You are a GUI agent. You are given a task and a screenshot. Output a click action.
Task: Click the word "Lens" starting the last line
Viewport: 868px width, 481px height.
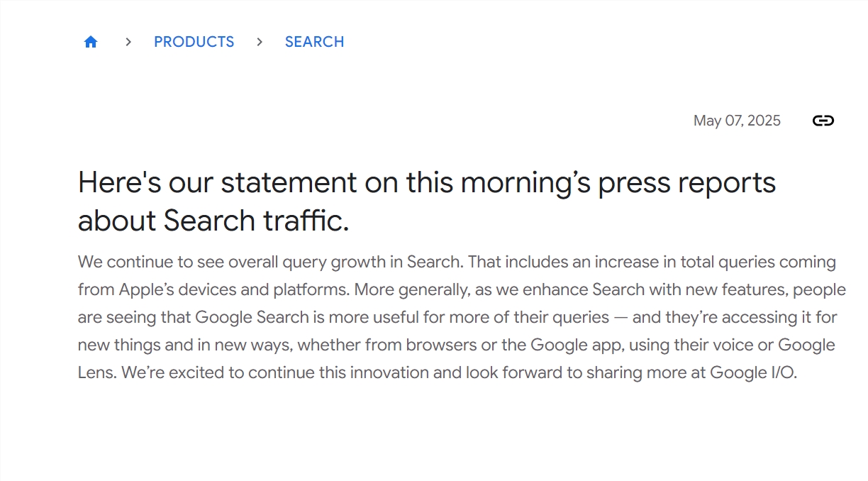click(x=96, y=372)
